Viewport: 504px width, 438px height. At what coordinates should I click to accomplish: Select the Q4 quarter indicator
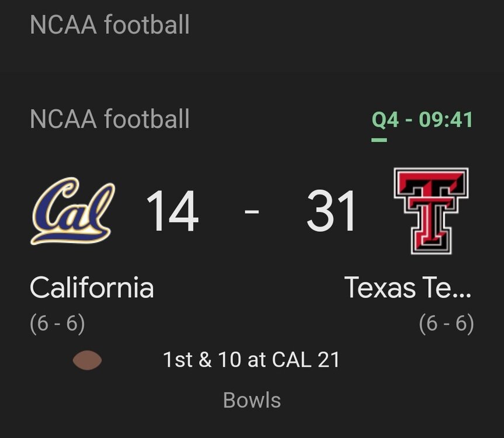[x=386, y=120]
